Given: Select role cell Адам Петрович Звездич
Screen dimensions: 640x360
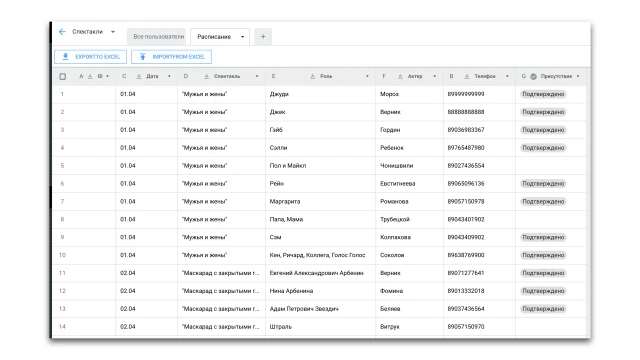Looking at the screenshot, I should (x=320, y=309).
